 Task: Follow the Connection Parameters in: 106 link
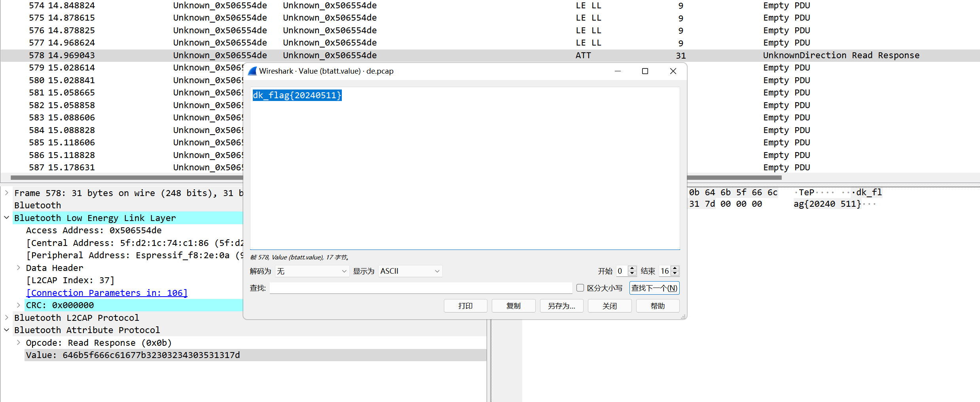[x=107, y=293]
